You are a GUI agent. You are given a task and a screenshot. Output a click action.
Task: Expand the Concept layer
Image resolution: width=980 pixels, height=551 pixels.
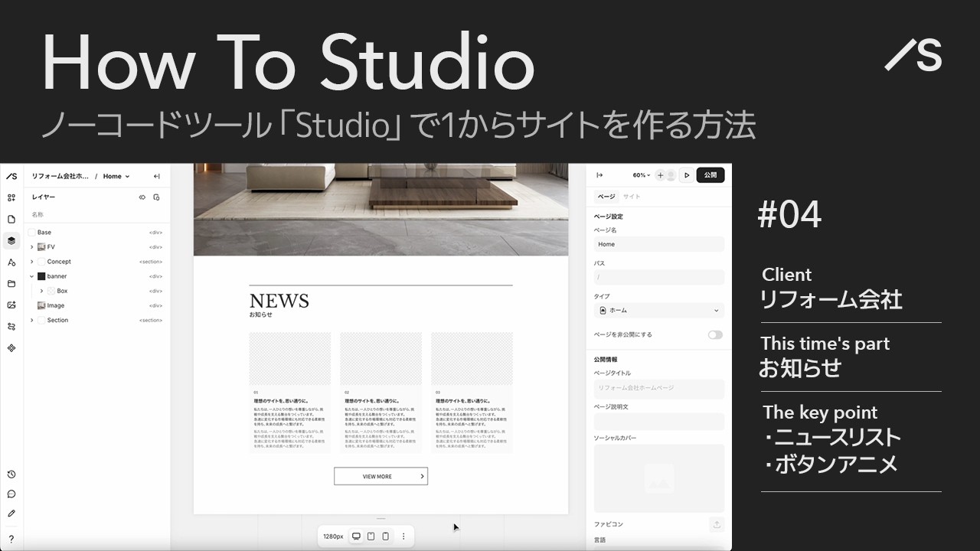[x=31, y=262]
